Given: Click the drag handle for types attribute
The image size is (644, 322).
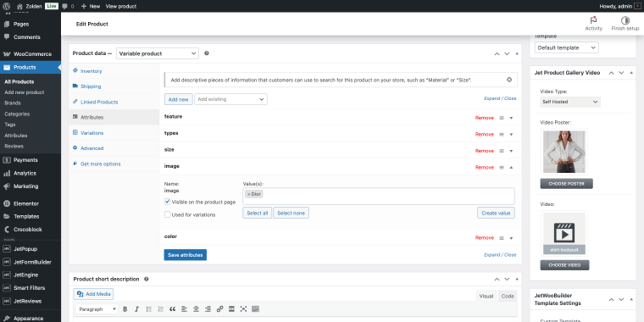Looking at the screenshot, I should coord(502,134).
